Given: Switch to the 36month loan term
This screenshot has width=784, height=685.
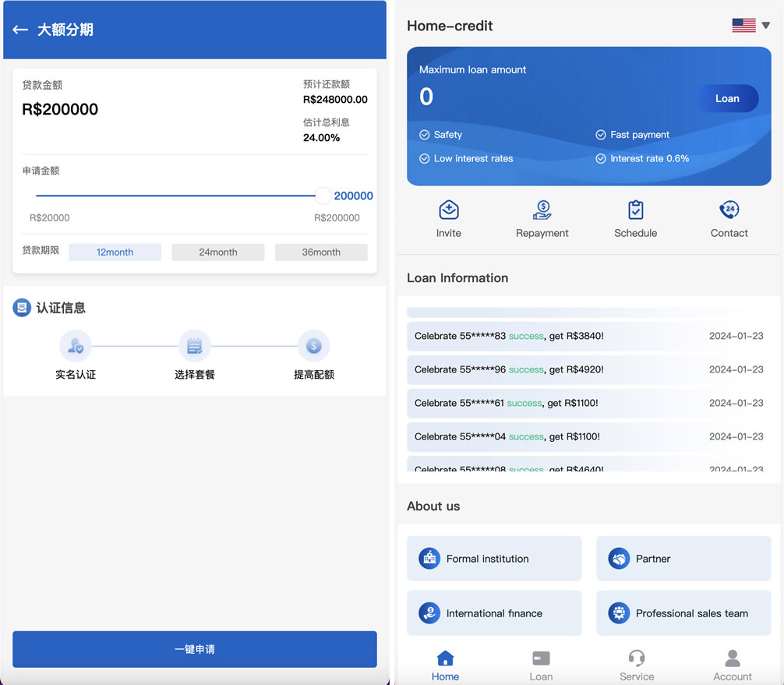Looking at the screenshot, I should [x=320, y=252].
